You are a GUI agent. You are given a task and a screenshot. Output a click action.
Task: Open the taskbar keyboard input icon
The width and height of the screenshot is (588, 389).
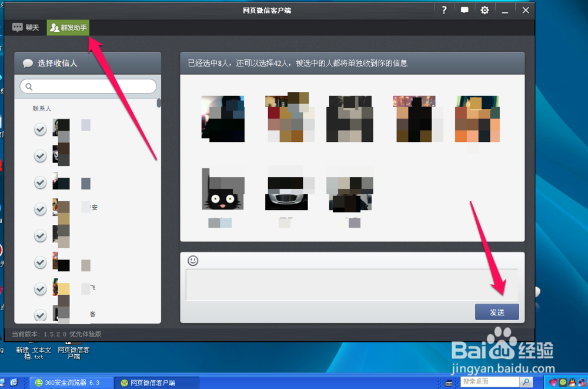[449, 383]
